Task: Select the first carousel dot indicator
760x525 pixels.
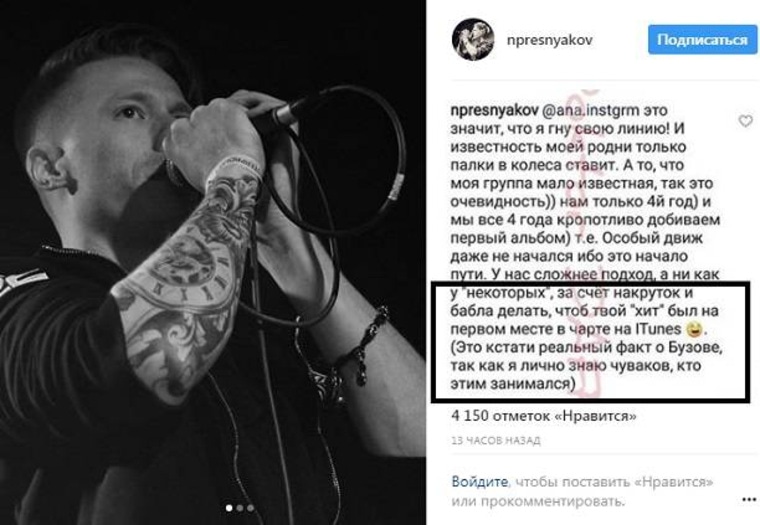Action: 229,508
